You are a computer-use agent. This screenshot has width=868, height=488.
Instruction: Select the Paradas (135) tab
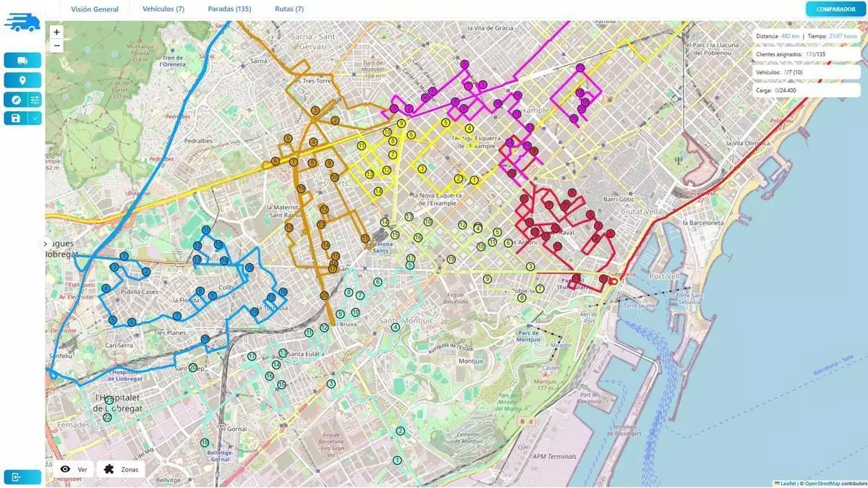tap(229, 9)
